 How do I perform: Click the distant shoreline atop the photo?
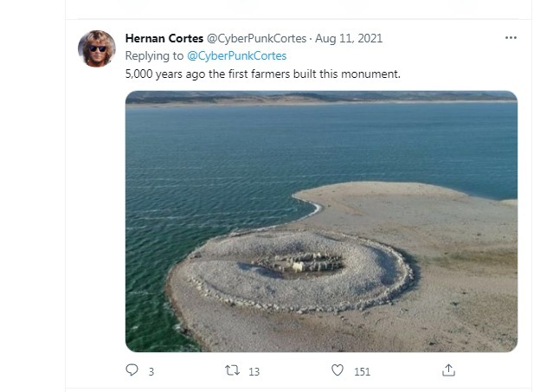pos(321,99)
